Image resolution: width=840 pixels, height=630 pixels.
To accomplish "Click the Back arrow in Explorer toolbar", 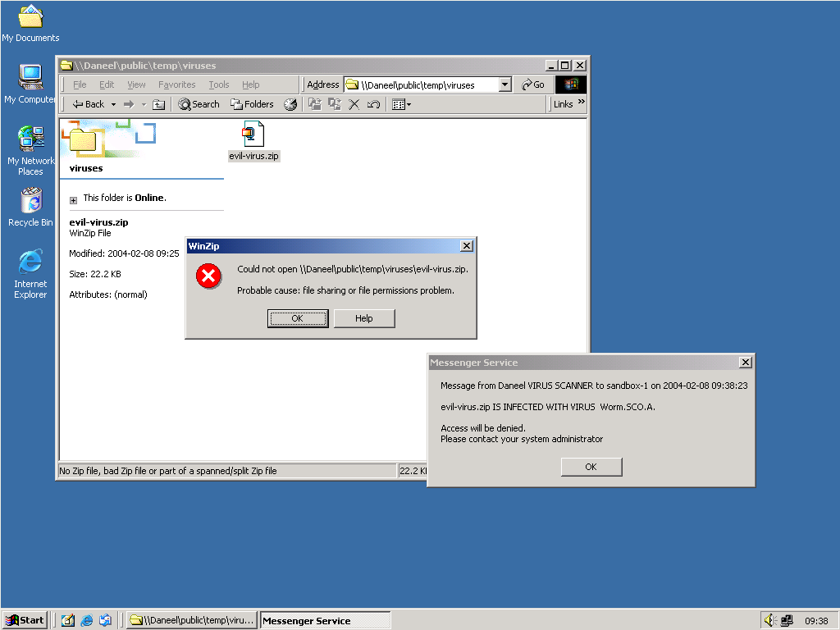I will [x=89, y=104].
